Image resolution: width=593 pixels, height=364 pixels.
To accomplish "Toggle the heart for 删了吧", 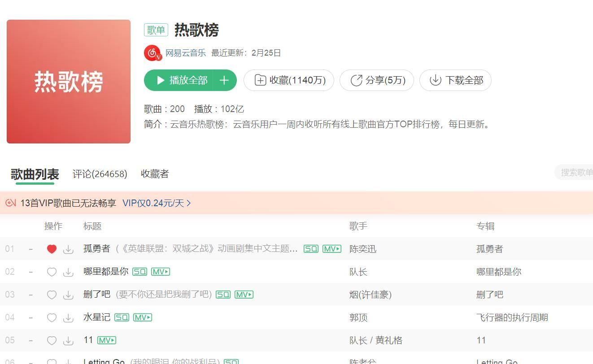I will (x=52, y=295).
